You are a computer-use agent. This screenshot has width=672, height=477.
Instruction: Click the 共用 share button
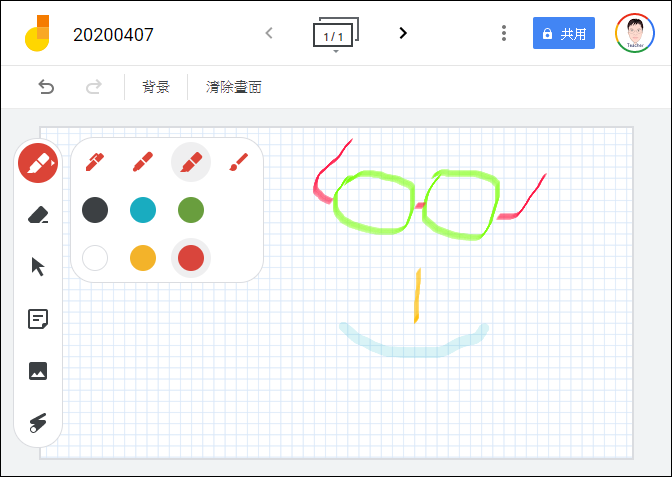pyautogui.click(x=564, y=33)
